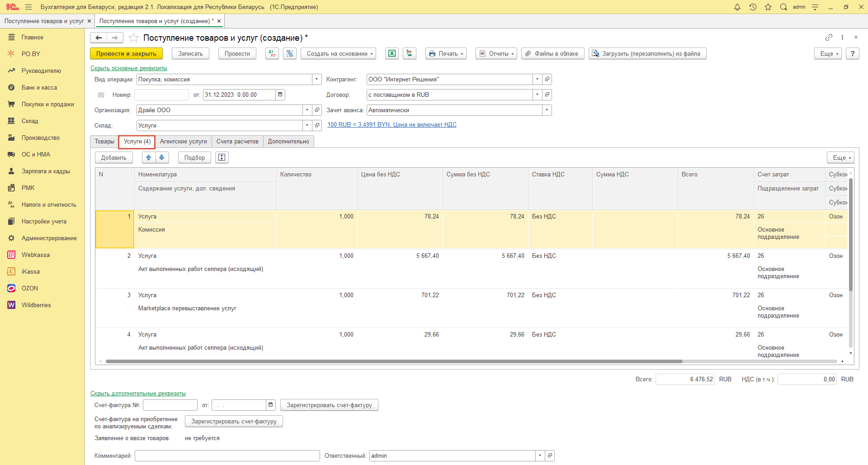868x465 pixels.
Task: Click Скрыть основные реквизиты link
Action: [x=129, y=68]
